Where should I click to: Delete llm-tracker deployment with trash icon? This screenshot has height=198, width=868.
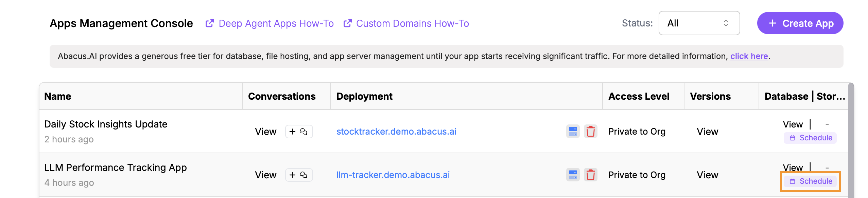point(590,175)
